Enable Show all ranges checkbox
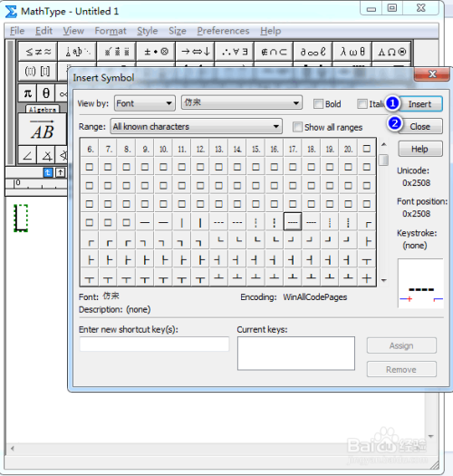Viewport: 453px width, 476px height. tap(297, 127)
